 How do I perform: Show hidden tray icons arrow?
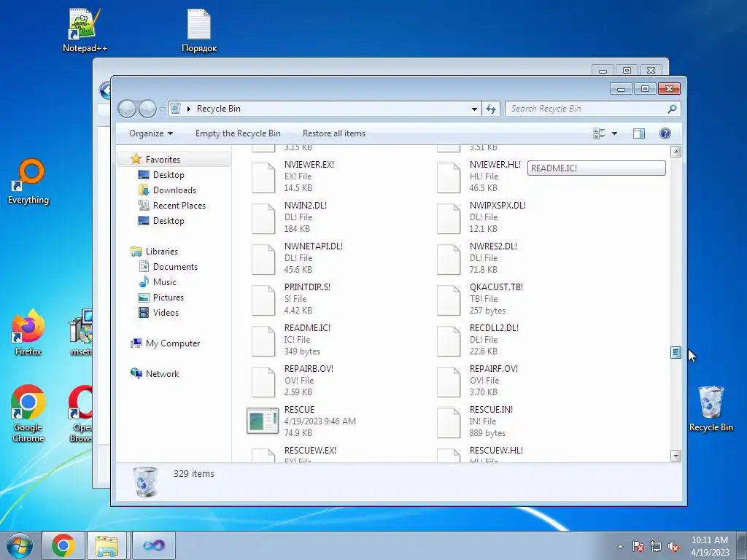point(620,546)
